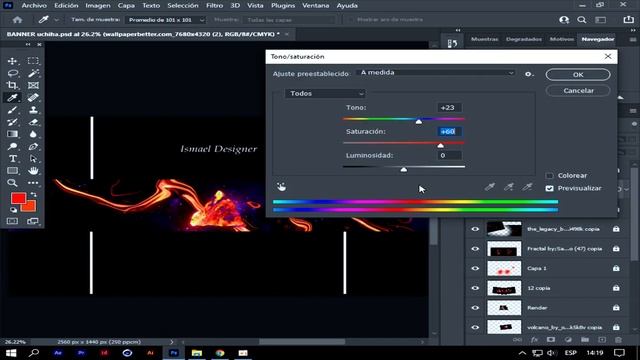
Task: Open the Ventana menu
Action: pos(316,5)
